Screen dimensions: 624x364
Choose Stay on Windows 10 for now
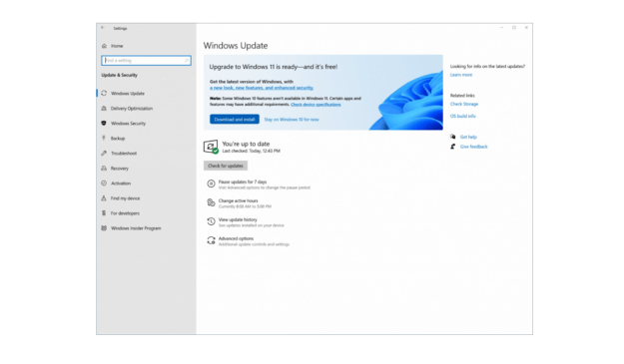click(292, 120)
